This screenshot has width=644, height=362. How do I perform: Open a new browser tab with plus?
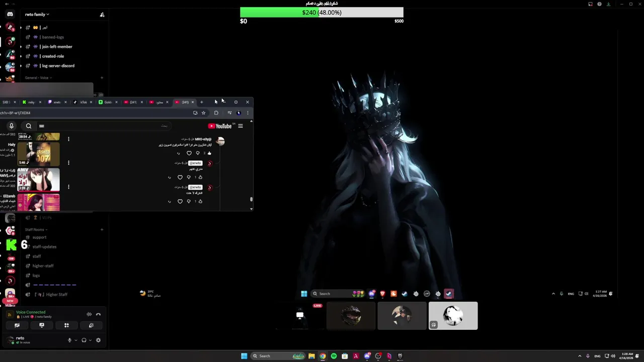(x=202, y=102)
